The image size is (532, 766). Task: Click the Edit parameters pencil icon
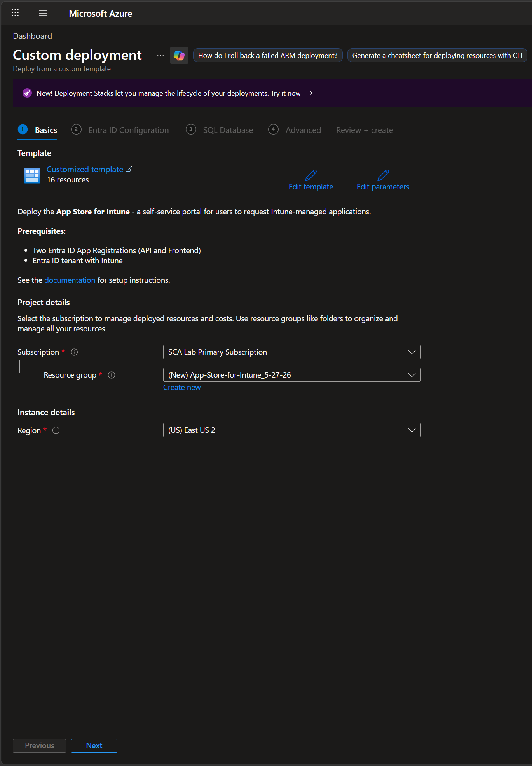[383, 175]
